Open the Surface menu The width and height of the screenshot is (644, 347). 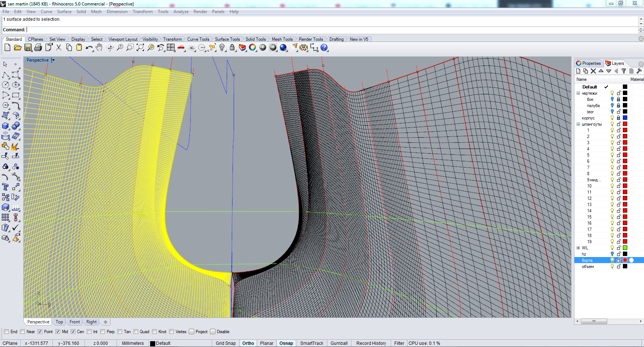64,12
